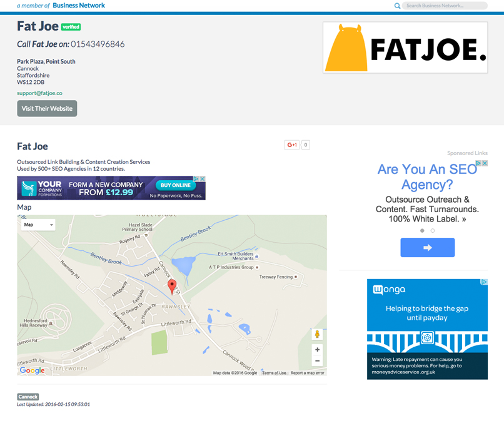Click the Are You An SEO Agency headline

point(427,176)
